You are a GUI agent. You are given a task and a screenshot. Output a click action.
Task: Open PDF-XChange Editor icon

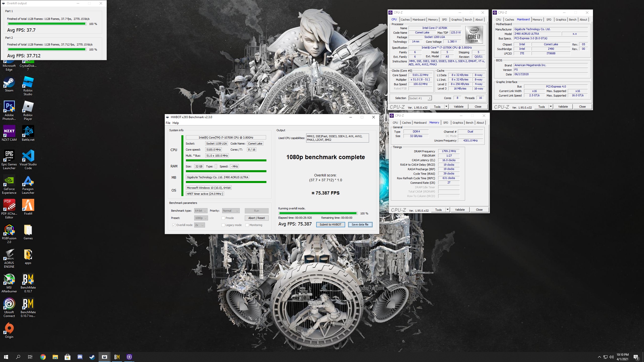[x=9, y=209]
